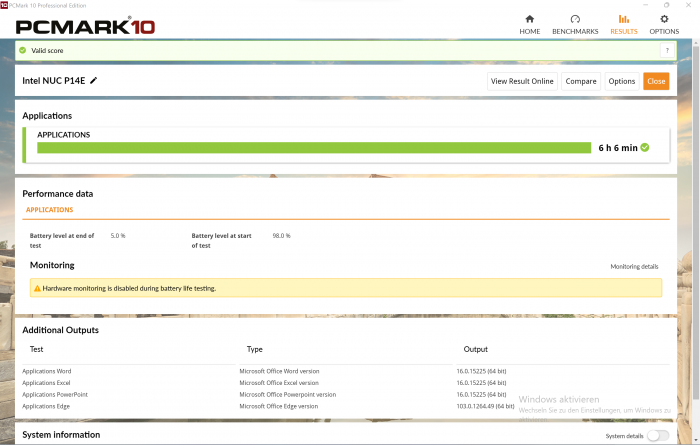Click View Result Online button

coord(521,81)
